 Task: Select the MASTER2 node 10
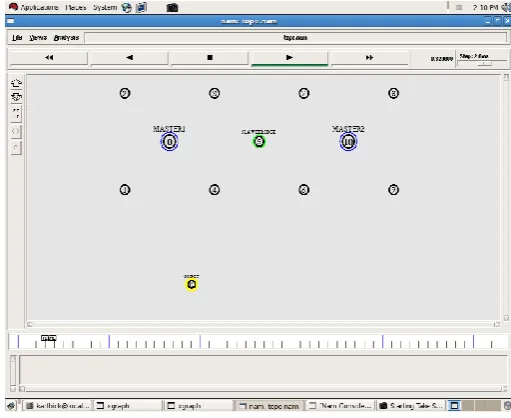click(x=348, y=142)
